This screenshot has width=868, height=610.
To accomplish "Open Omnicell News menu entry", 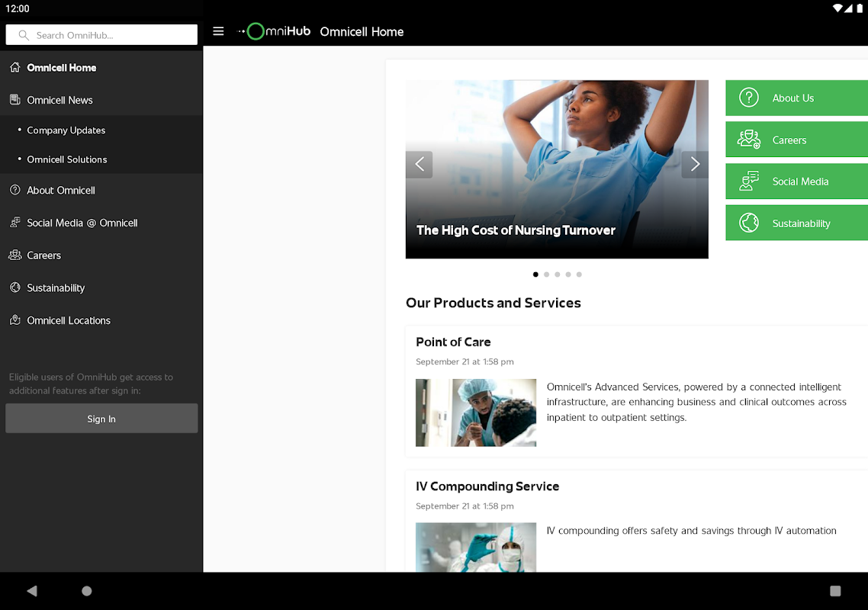I will (101, 100).
